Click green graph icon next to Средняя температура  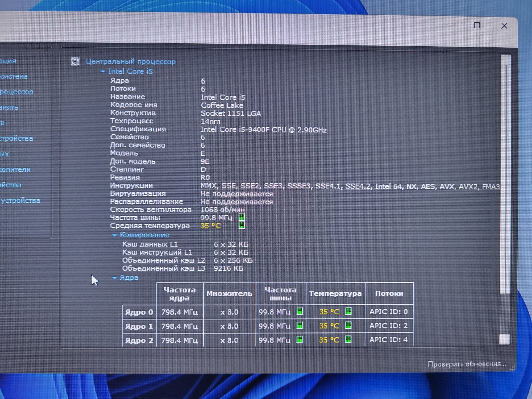coord(242,226)
